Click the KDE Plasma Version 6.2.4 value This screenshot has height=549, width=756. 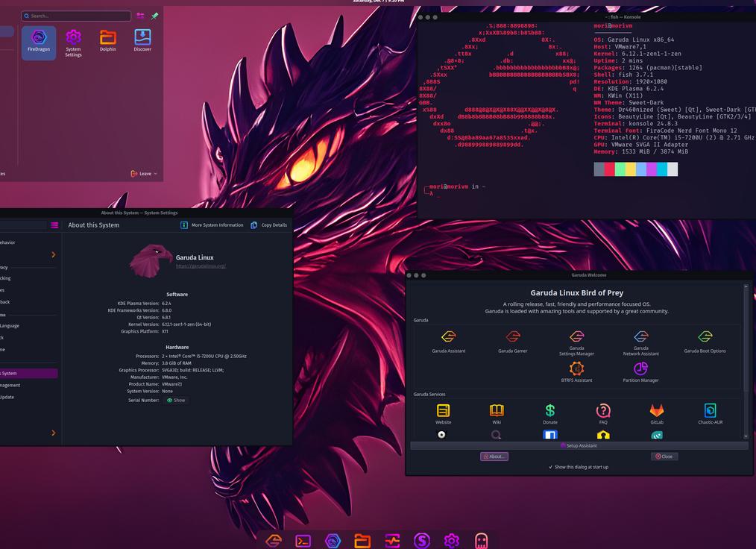166,304
